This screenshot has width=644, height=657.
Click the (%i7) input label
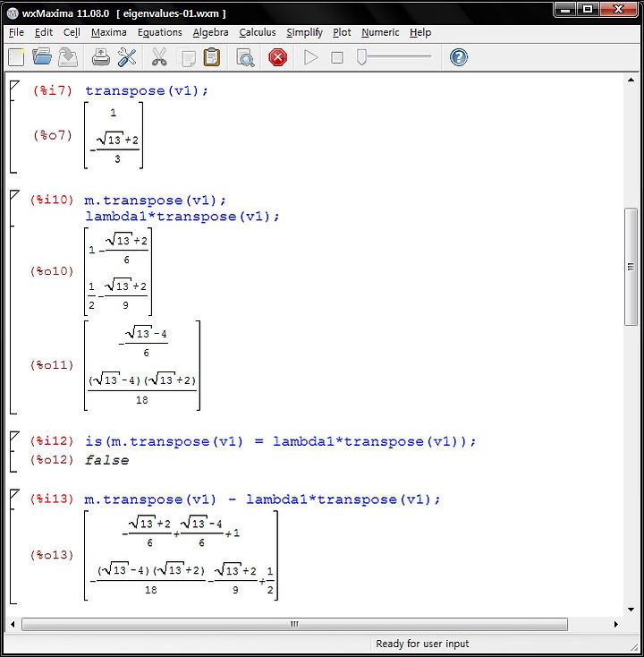53,90
